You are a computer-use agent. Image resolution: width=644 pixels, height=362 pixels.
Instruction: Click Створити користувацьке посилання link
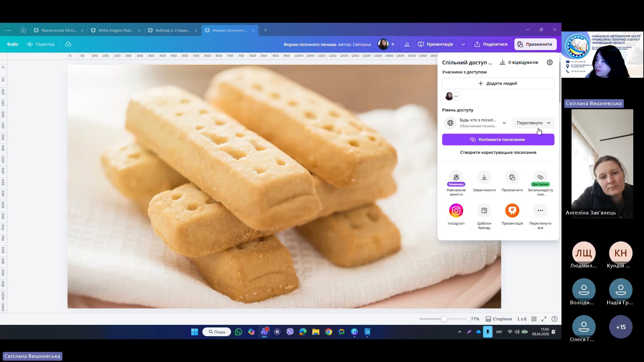[x=498, y=153]
